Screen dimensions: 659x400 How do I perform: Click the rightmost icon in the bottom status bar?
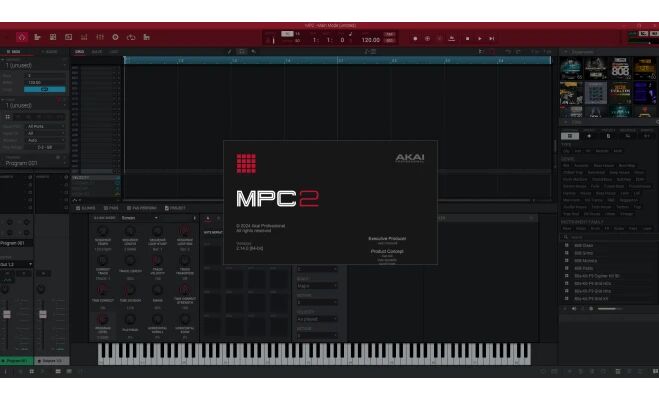point(655,371)
